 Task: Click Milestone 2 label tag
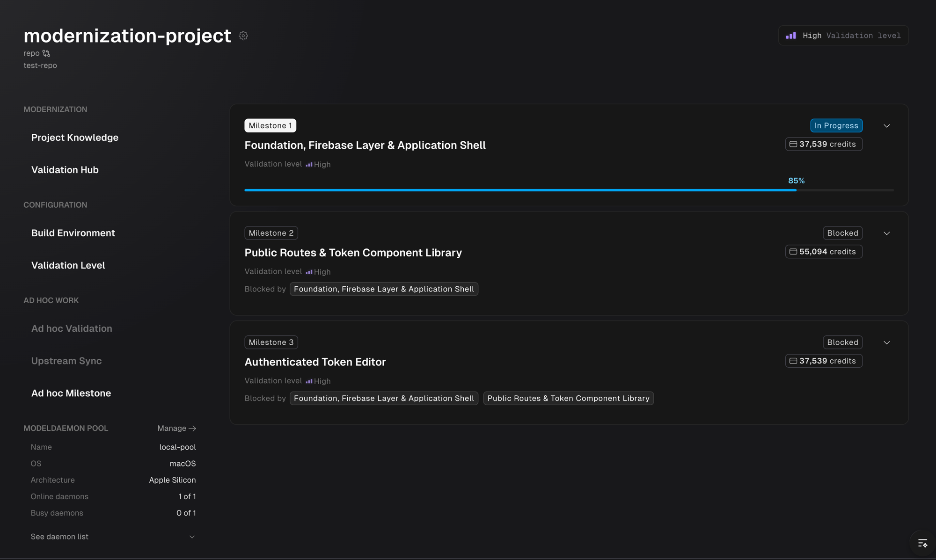click(271, 233)
